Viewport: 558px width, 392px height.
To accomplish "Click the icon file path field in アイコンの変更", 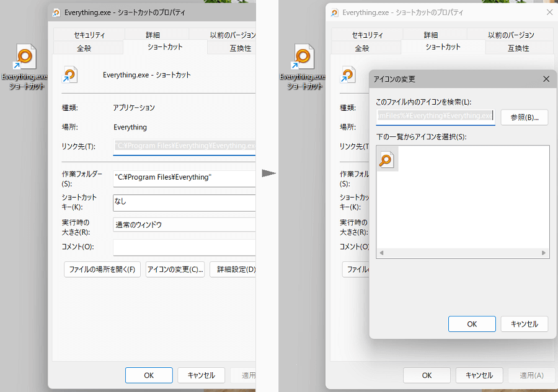I will click(435, 117).
